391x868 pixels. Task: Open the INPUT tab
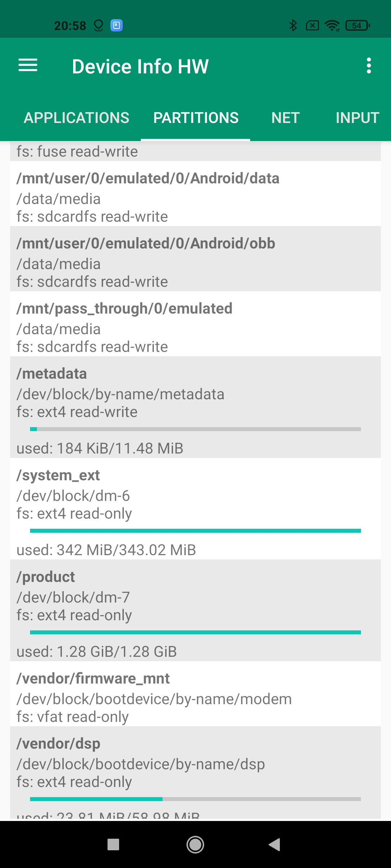[357, 118]
